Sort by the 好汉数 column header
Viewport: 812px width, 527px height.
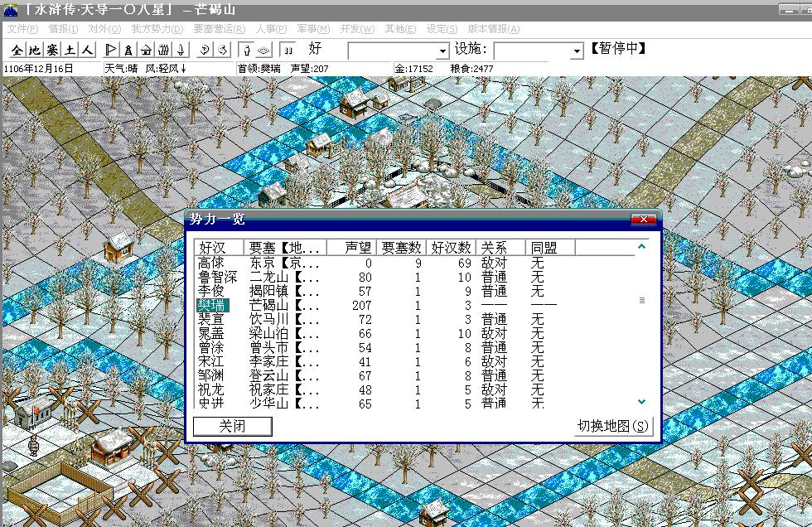pyautogui.click(x=451, y=248)
